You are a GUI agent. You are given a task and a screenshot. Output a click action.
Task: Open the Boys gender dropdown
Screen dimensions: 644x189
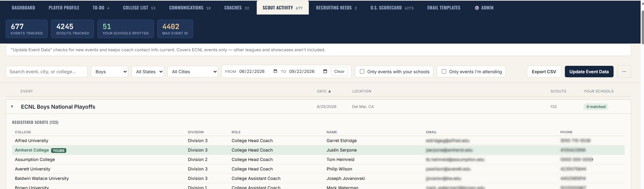(x=110, y=72)
